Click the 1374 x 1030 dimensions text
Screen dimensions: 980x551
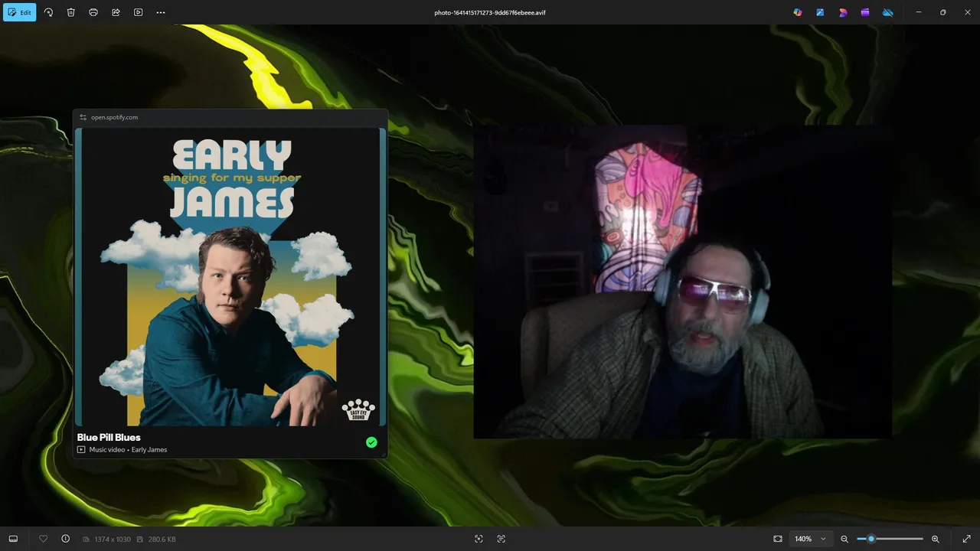coord(112,540)
